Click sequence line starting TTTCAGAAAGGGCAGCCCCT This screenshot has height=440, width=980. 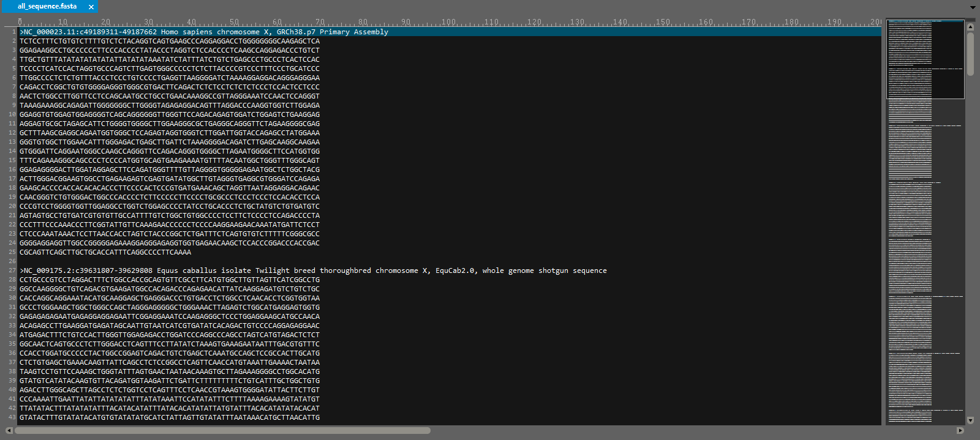(x=170, y=160)
